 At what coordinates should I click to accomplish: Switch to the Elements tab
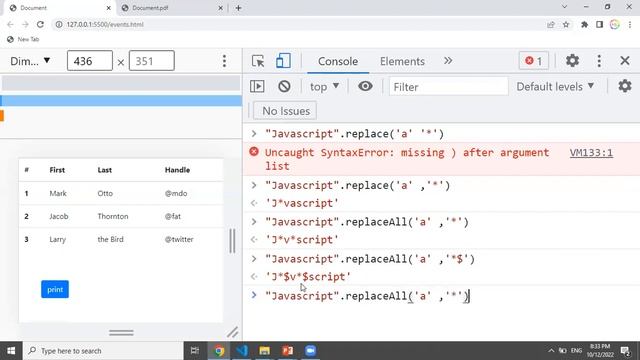(x=402, y=61)
